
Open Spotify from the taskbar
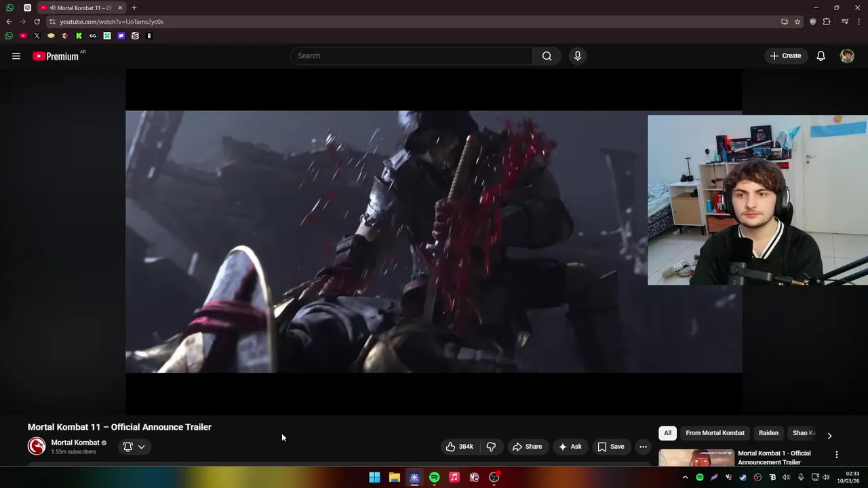tap(434, 477)
